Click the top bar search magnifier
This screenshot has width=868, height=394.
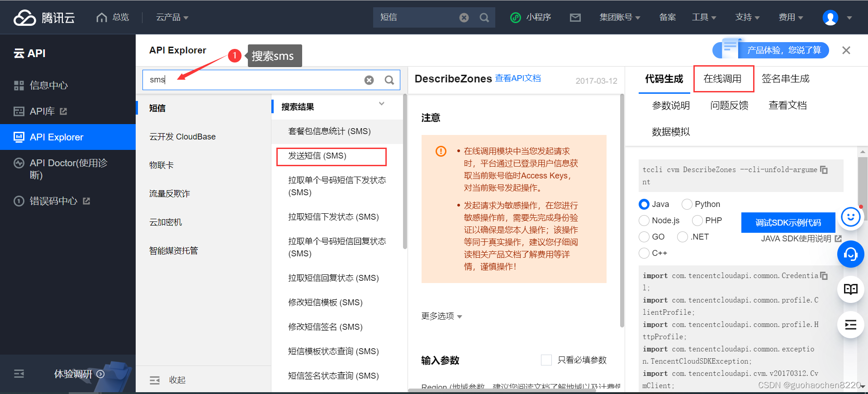click(x=484, y=18)
